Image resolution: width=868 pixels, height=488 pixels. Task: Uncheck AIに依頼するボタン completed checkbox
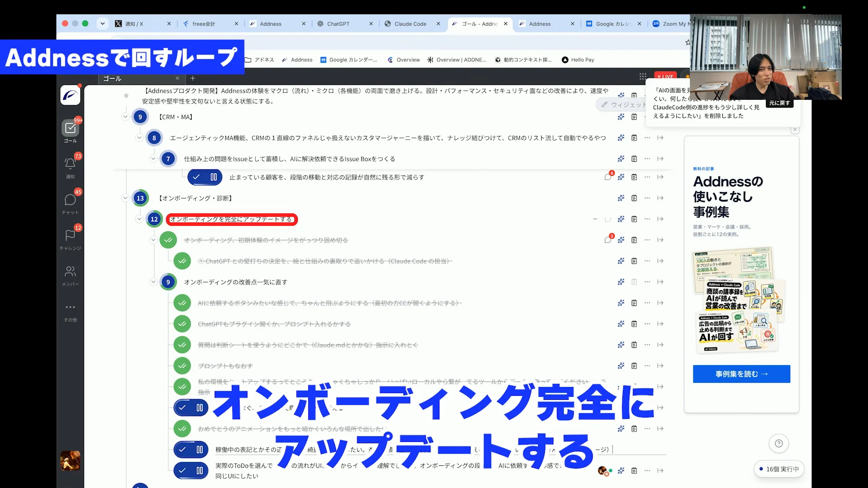[182, 303]
